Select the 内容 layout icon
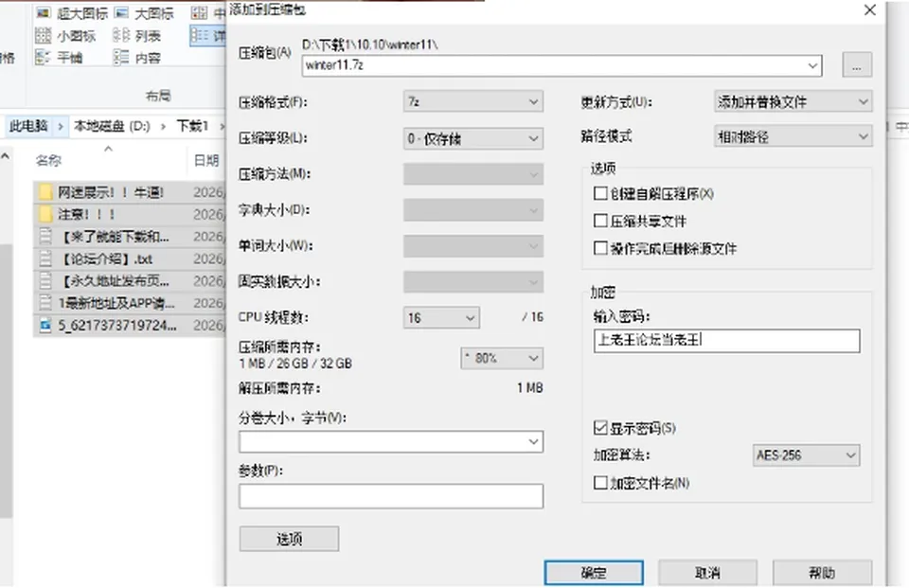 (121, 57)
